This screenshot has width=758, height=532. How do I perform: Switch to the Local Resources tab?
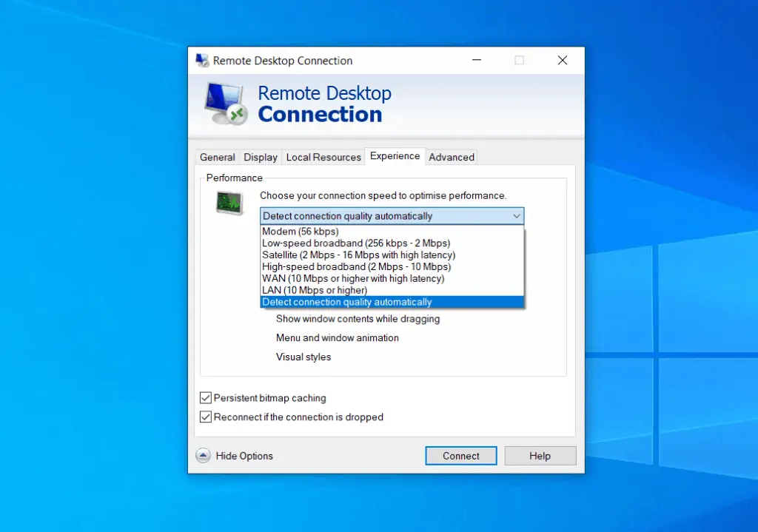tap(323, 157)
